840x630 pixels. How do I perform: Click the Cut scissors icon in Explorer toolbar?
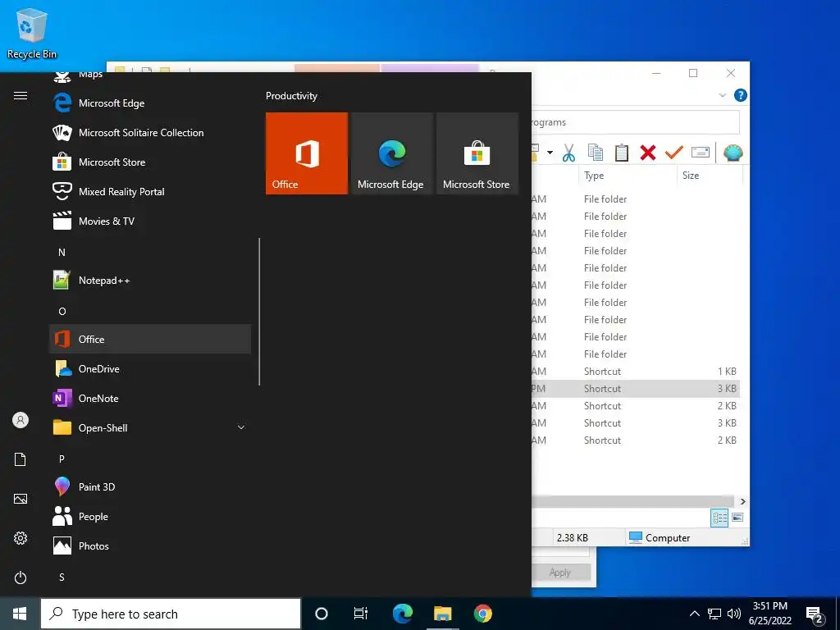(569, 153)
